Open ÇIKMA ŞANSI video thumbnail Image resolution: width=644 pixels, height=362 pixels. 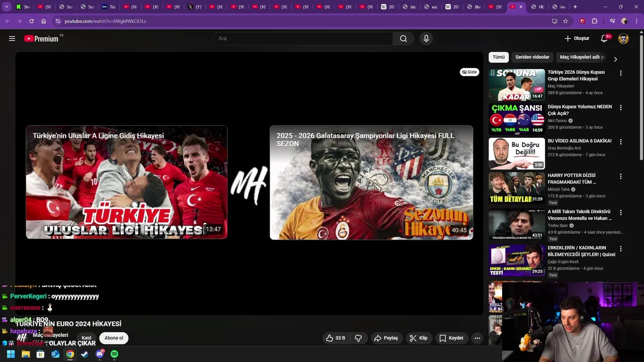517,119
